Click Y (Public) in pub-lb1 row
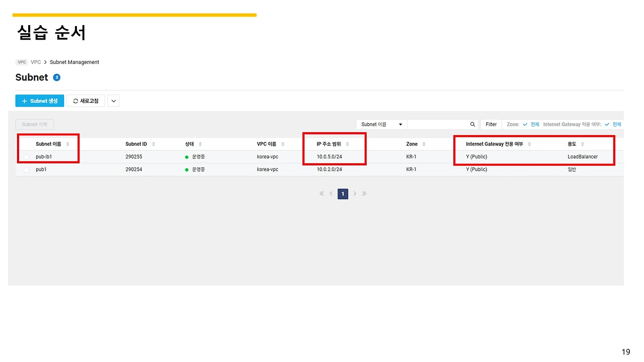This screenshot has width=644, height=362. (476, 157)
